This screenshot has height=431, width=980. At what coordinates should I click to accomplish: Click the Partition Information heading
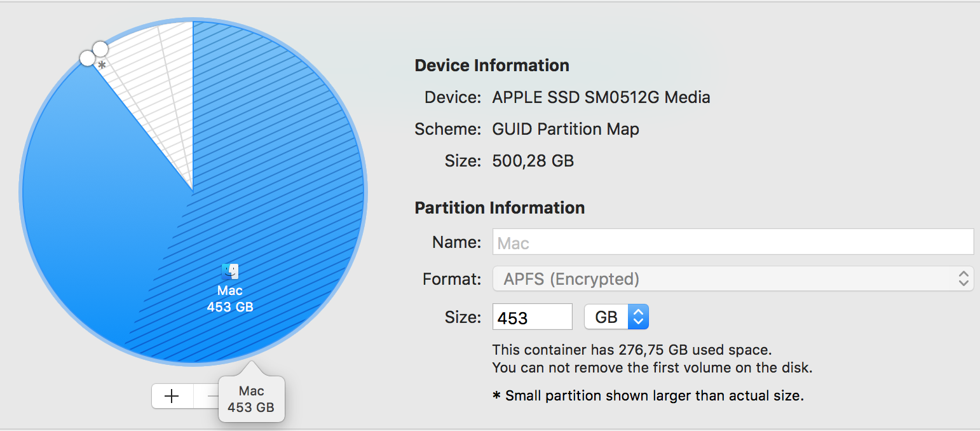pyautogui.click(x=500, y=208)
